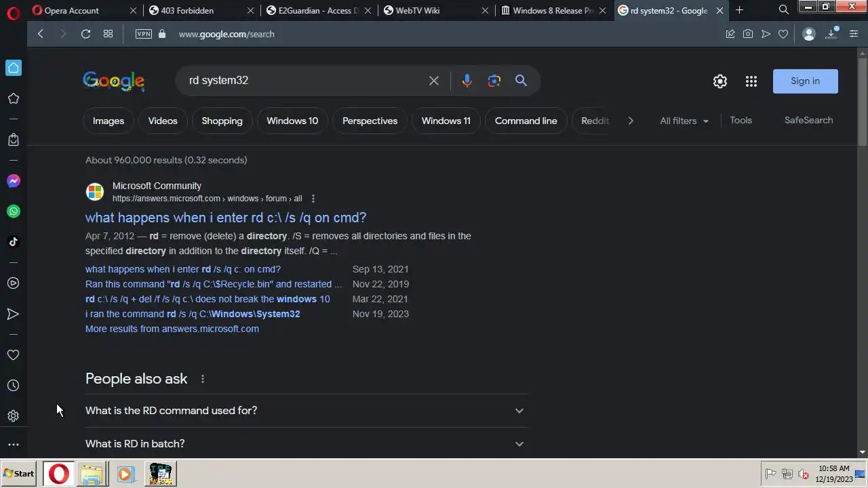The height and width of the screenshot is (488, 868).
Task: Open Easy Setup sliders icon
Action: 854,34
